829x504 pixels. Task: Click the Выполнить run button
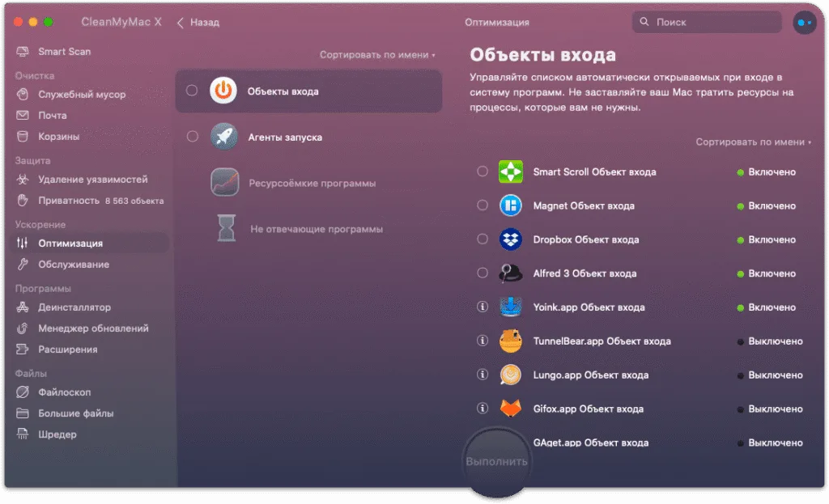click(496, 462)
